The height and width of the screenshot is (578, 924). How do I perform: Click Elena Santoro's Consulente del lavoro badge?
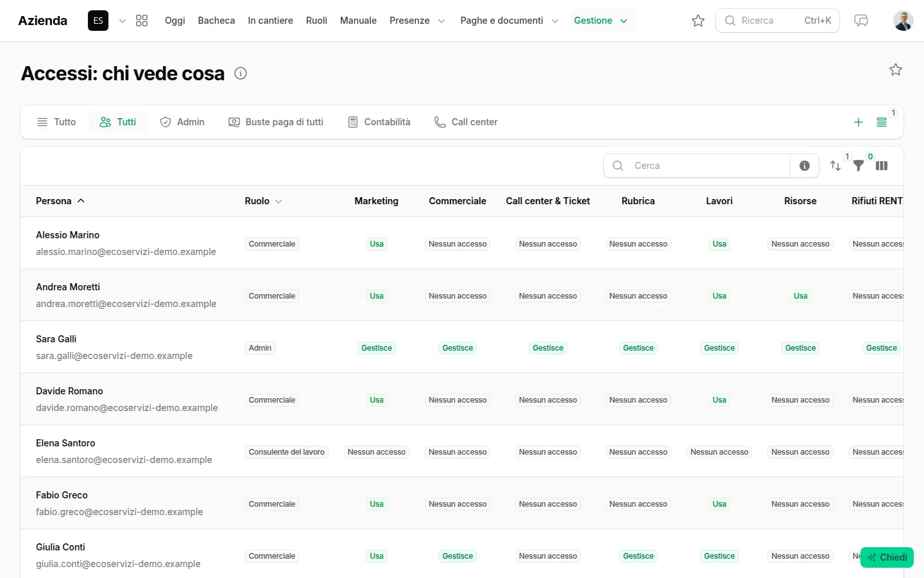tap(286, 452)
